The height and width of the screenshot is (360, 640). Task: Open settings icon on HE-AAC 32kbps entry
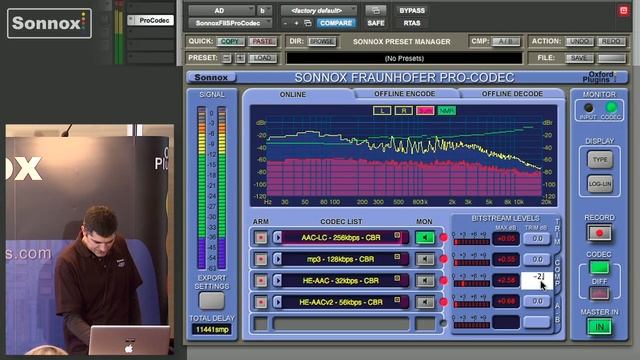397,278
